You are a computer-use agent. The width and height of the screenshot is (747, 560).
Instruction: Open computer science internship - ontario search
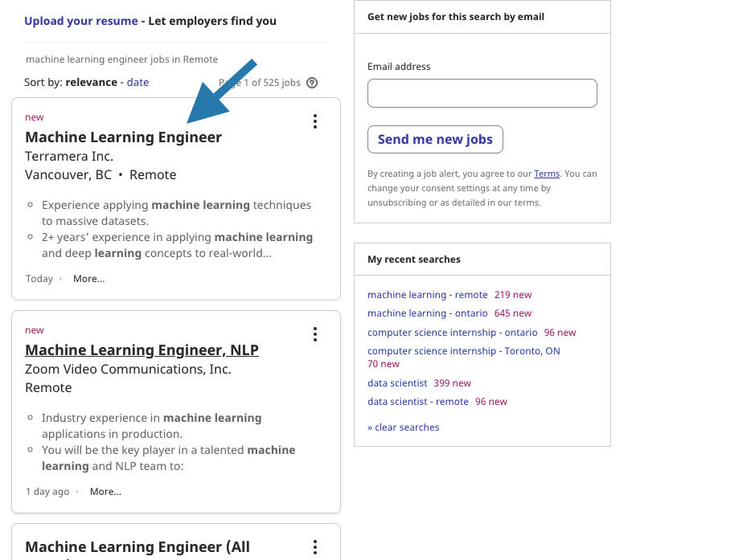tap(452, 333)
